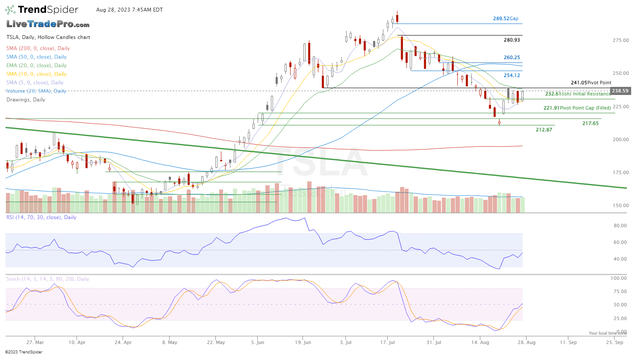This screenshot has height=356, width=644.
Task: Click the 275.00 price axis value
Action: pos(621,40)
